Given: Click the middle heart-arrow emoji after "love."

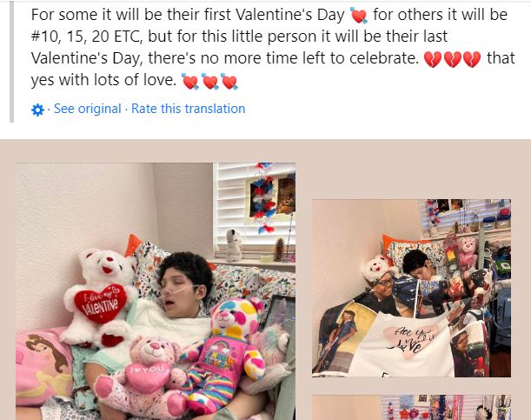Looking at the screenshot, I should [210, 82].
